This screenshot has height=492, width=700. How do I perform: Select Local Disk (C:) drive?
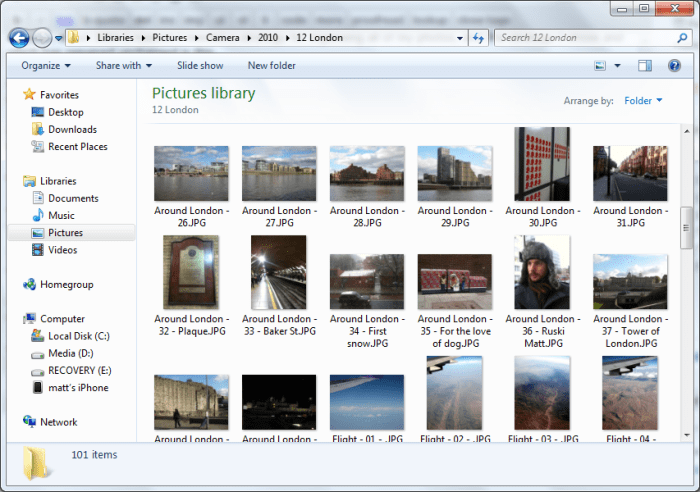click(78, 336)
